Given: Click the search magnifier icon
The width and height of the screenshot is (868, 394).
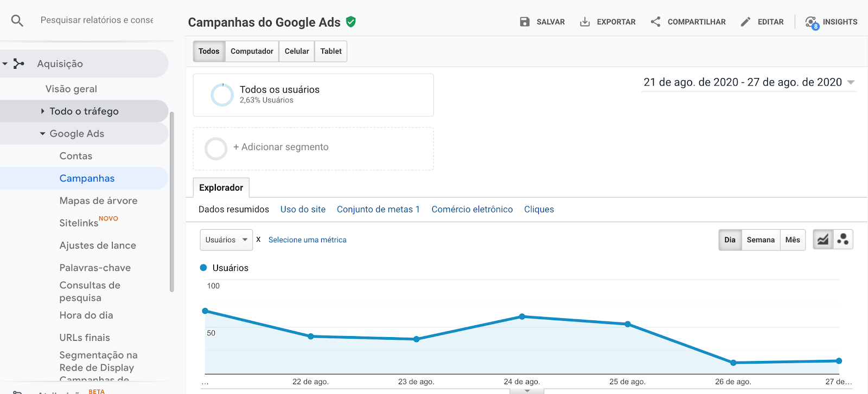Looking at the screenshot, I should pyautogui.click(x=17, y=21).
